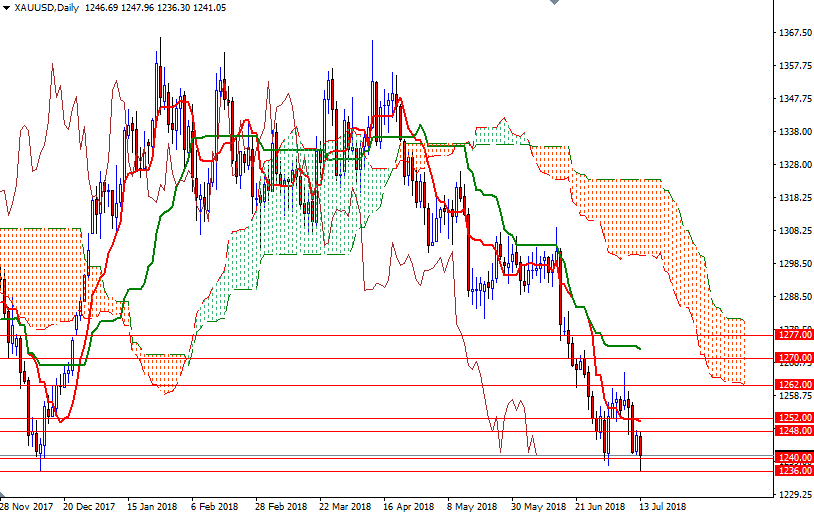Viewport: 814px width, 514px height.
Task: Click the 1328.00 price scale label
Action: coord(795,165)
